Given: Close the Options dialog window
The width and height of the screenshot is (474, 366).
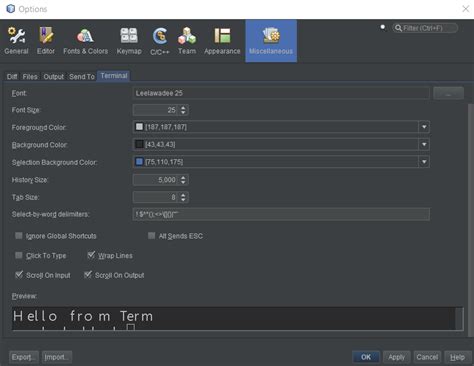Looking at the screenshot, I should pyautogui.click(x=466, y=9).
